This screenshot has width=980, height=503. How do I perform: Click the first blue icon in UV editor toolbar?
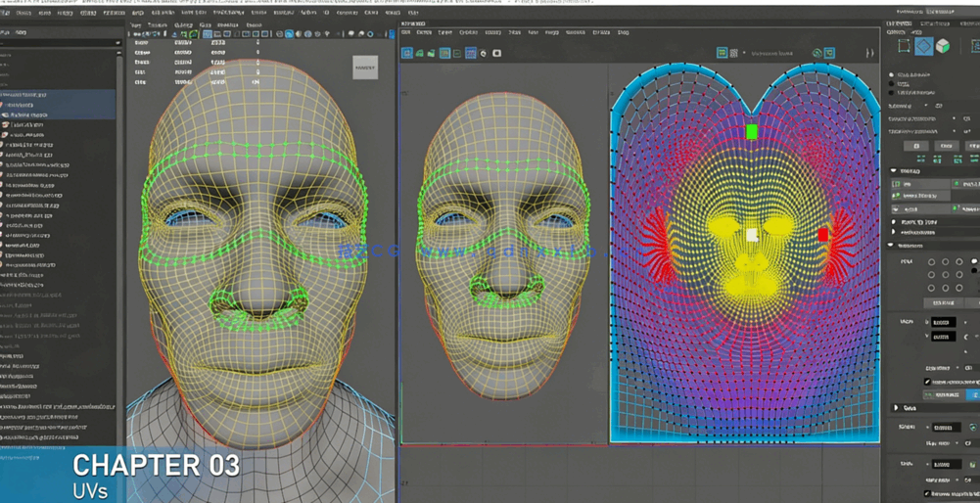tap(407, 53)
